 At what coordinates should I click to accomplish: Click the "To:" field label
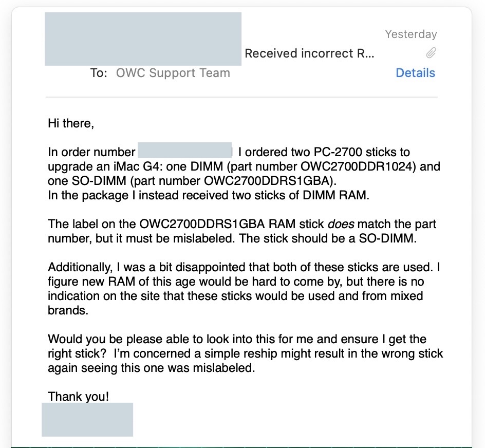pyautogui.click(x=99, y=73)
